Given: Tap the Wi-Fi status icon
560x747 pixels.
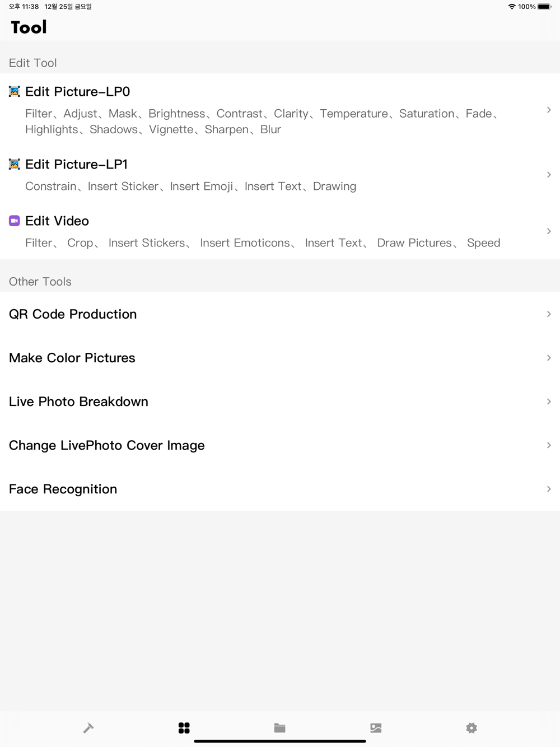Looking at the screenshot, I should click(x=512, y=7).
